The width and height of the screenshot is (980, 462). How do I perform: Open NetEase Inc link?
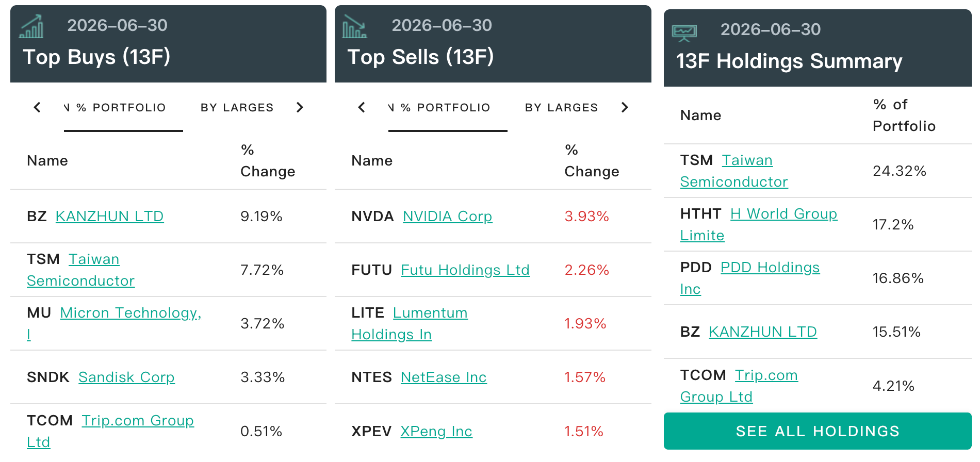[x=444, y=377]
